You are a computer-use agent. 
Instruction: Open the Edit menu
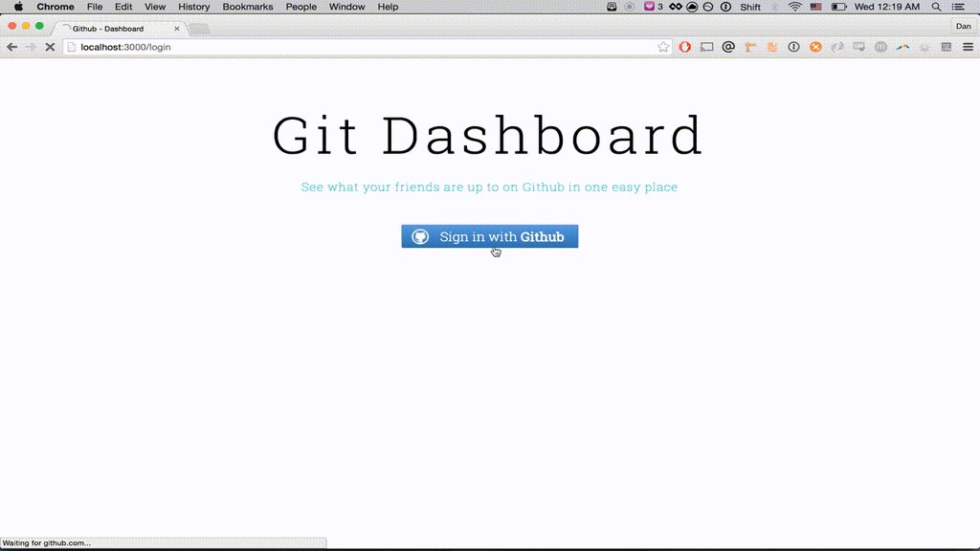coord(123,7)
